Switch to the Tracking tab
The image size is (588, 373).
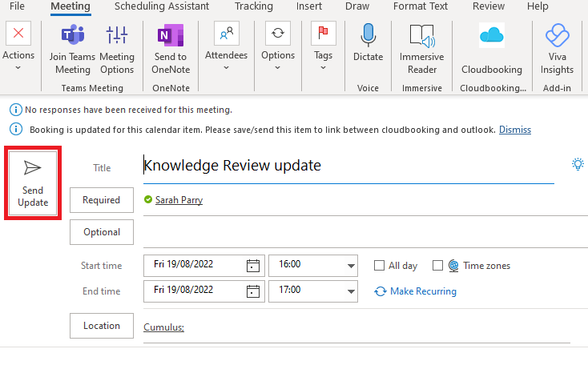pos(254,6)
